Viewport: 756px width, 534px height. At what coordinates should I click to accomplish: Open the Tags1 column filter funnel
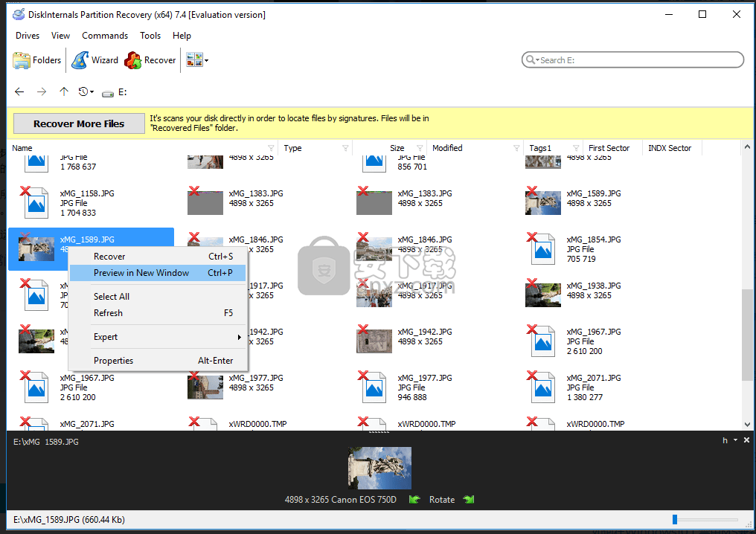tap(576, 148)
